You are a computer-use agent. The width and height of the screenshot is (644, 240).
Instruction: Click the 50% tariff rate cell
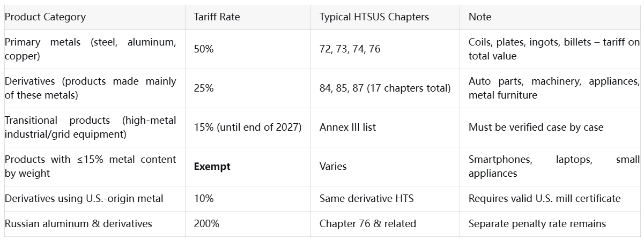(204, 49)
